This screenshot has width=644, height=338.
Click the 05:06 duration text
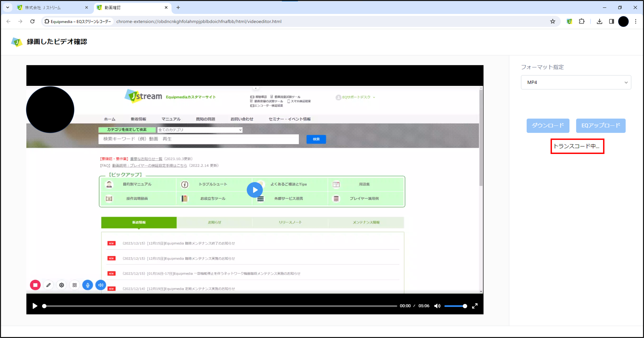424,306
